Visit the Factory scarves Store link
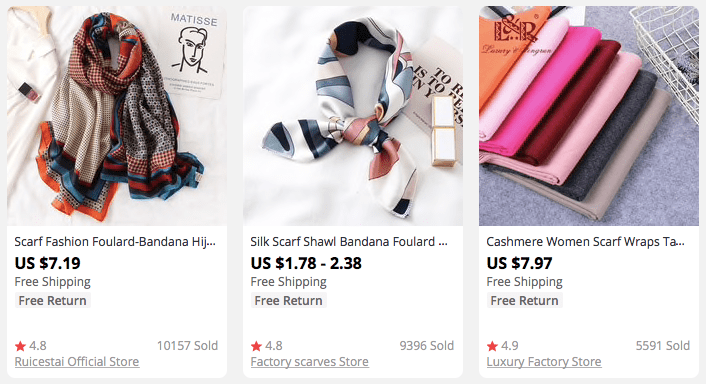This screenshot has width=706, height=384. 310,361
